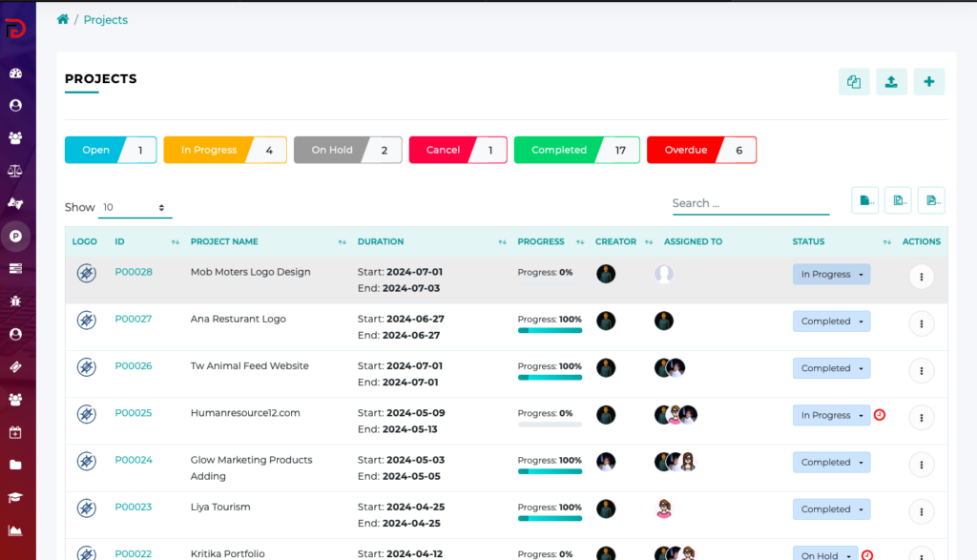Open the dashboard gauge icon in sidebar
The height and width of the screenshot is (560, 977).
(15, 73)
